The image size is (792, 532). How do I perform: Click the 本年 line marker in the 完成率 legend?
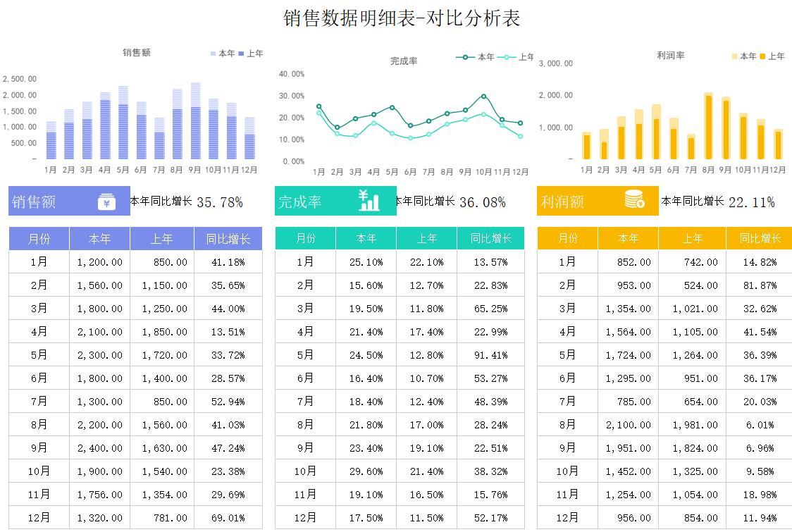(x=465, y=56)
